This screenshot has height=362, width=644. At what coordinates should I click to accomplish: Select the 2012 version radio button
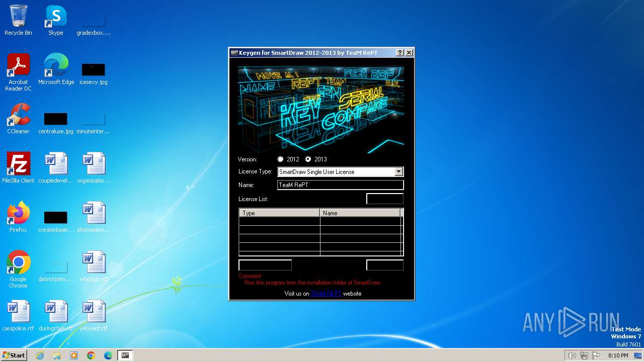280,159
